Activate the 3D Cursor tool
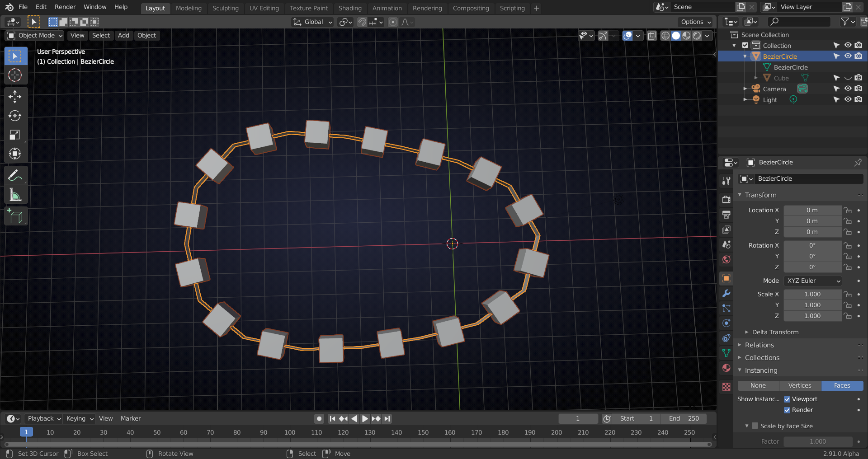Viewport: 868px width, 459px height. (15, 75)
